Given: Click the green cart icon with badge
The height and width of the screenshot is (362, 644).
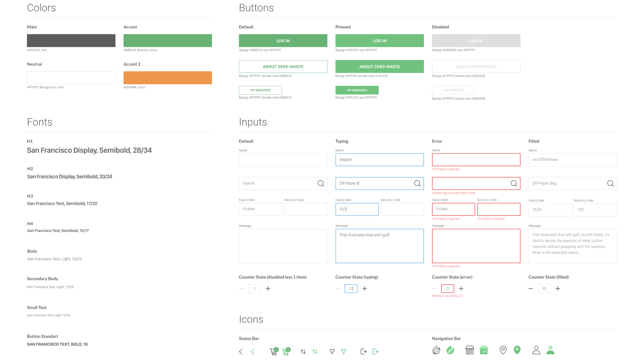Looking at the screenshot, I should coord(286,351).
